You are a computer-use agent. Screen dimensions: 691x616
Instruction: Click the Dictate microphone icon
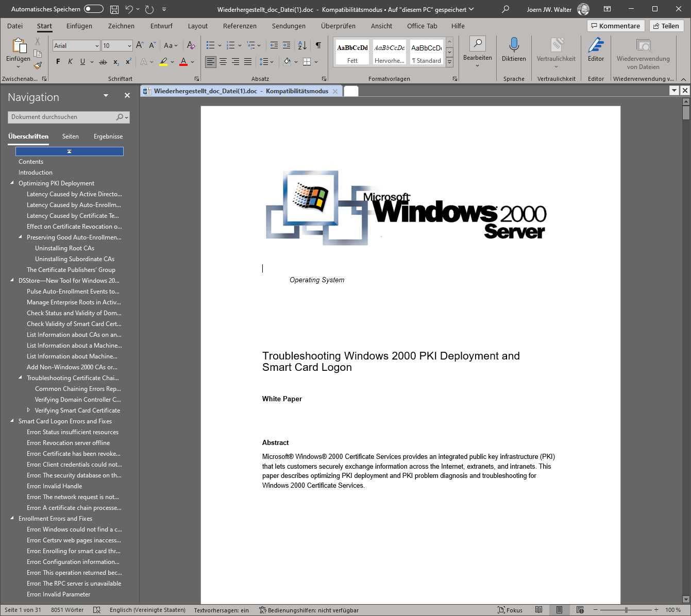tap(514, 45)
